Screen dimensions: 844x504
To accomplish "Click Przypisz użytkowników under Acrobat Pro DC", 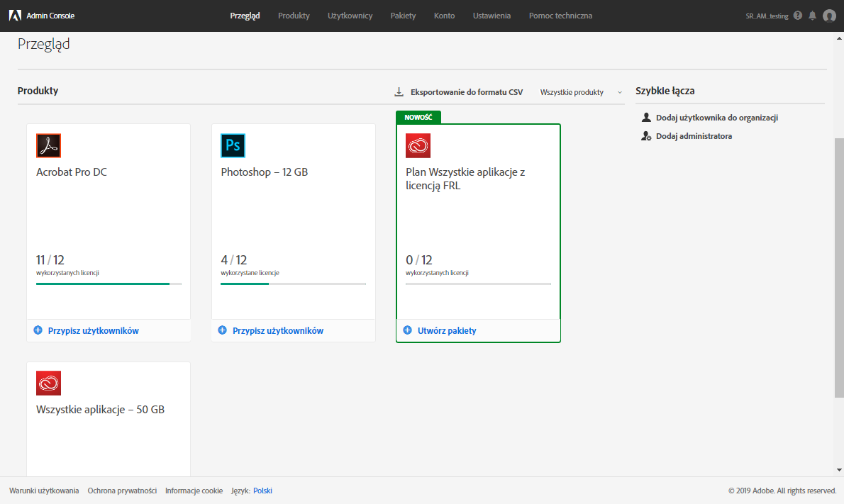I will coord(93,330).
